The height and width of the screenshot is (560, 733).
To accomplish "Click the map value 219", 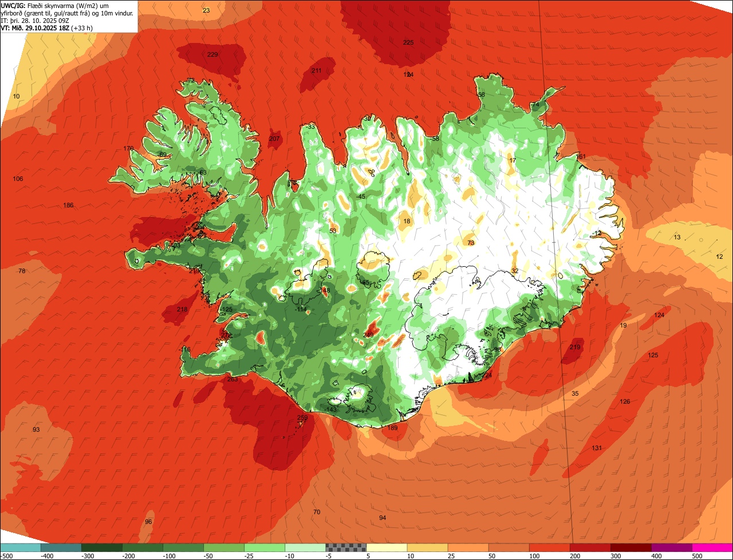I will (575, 347).
